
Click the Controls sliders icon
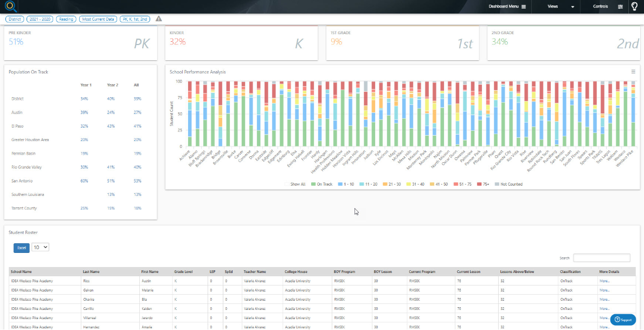tap(621, 7)
